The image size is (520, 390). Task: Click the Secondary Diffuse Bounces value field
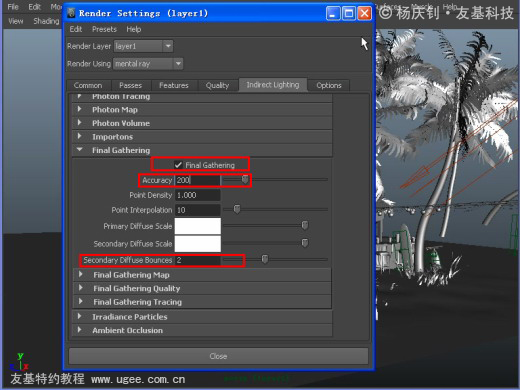pos(197,260)
